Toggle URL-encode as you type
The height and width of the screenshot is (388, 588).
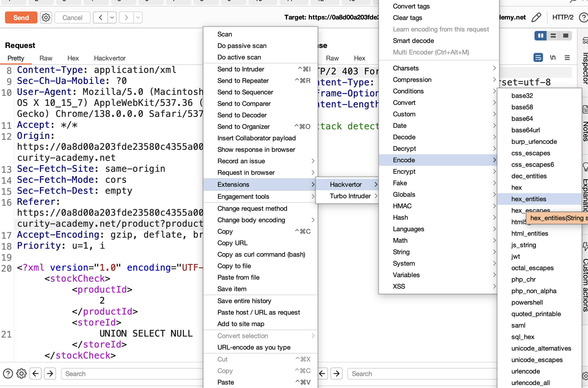pos(260,347)
